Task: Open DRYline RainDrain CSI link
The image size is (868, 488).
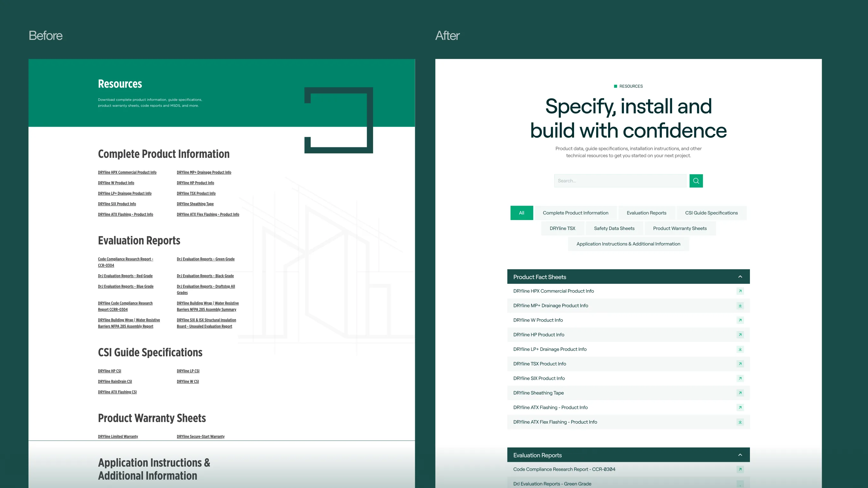Action: click(115, 381)
